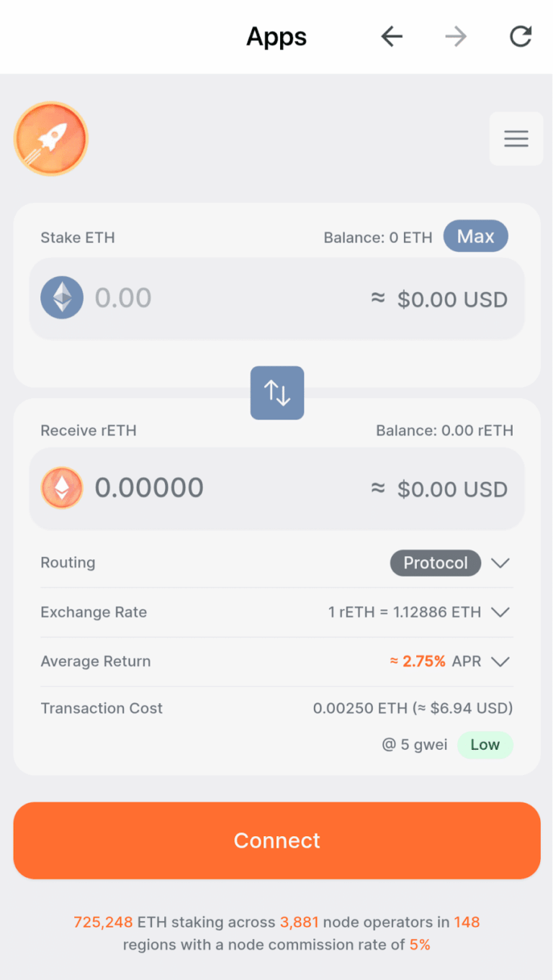Expand the Routing chevron

[x=500, y=563]
